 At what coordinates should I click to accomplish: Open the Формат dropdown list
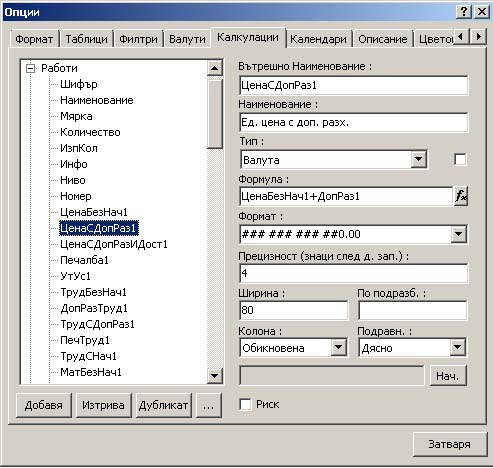(x=459, y=234)
